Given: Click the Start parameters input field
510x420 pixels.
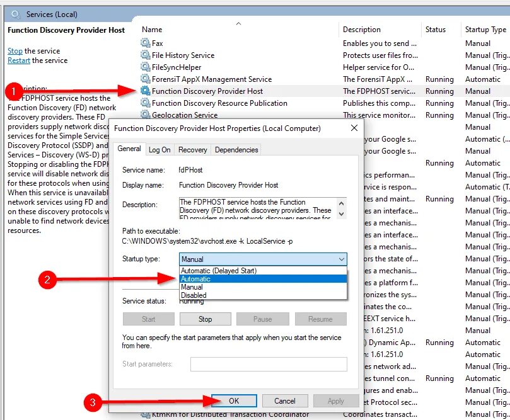Looking at the screenshot, I should [x=269, y=364].
